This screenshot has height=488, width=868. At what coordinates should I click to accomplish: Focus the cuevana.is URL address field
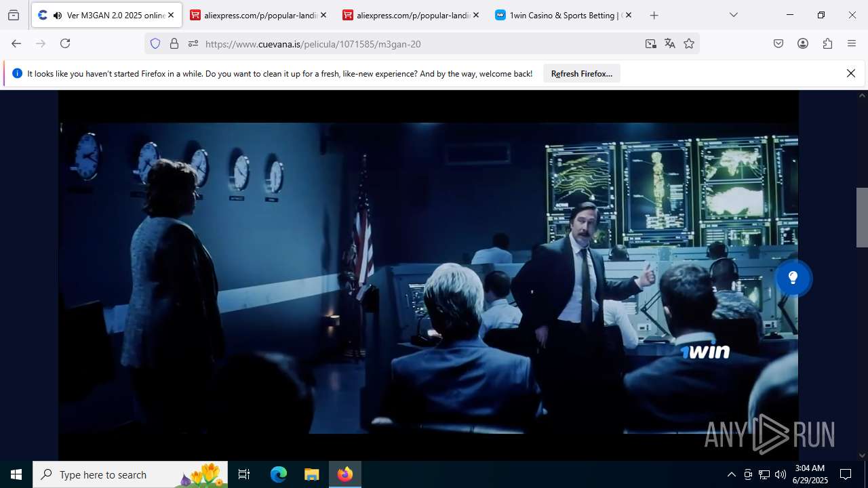[420, 43]
